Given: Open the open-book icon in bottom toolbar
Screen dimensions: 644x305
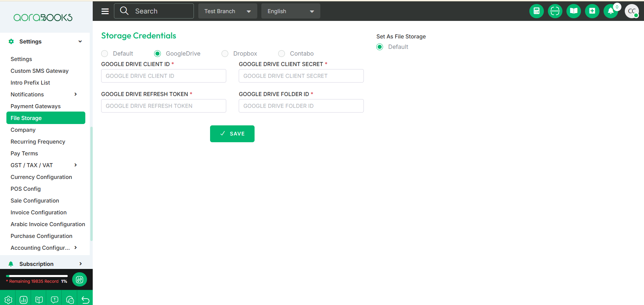Looking at the screenshot, I should (x=39, y=300).
